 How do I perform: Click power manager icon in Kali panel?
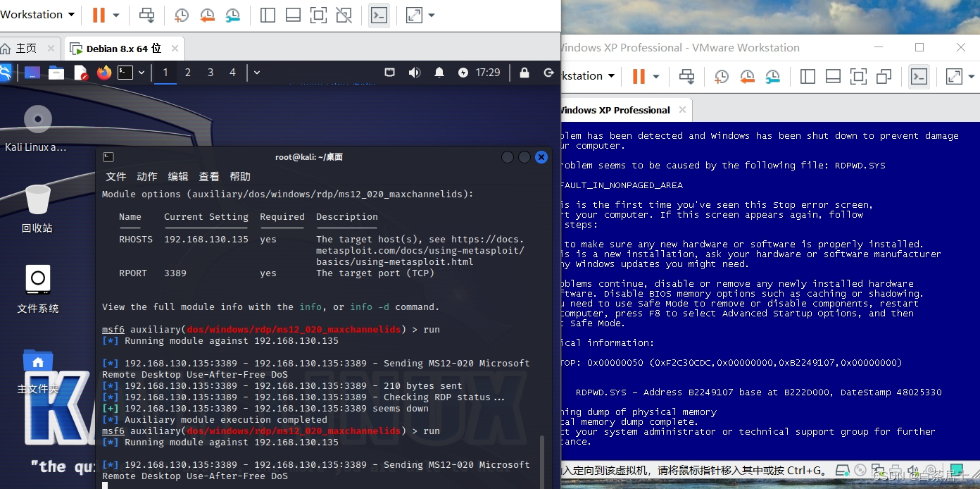pos(463,73)
